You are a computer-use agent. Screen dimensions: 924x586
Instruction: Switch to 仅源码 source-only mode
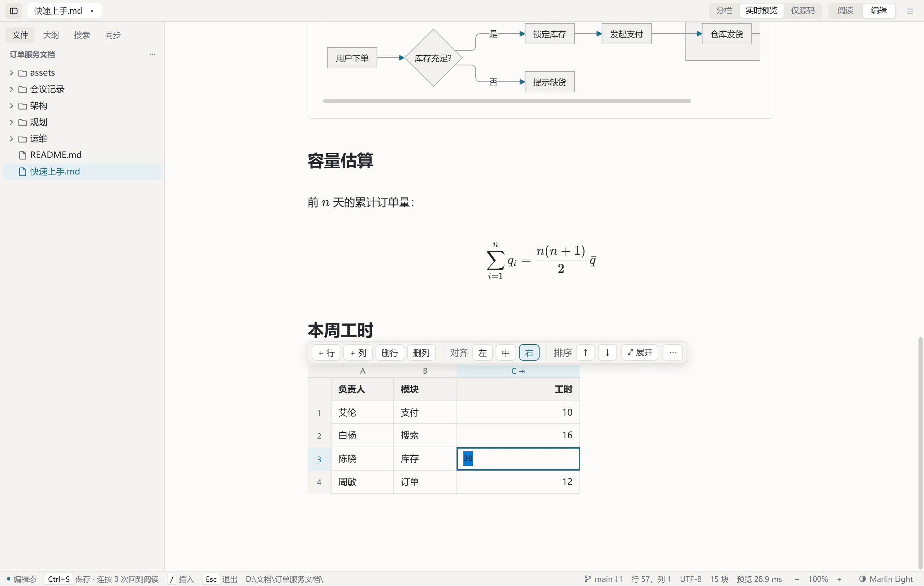click(x=803, y=10)
